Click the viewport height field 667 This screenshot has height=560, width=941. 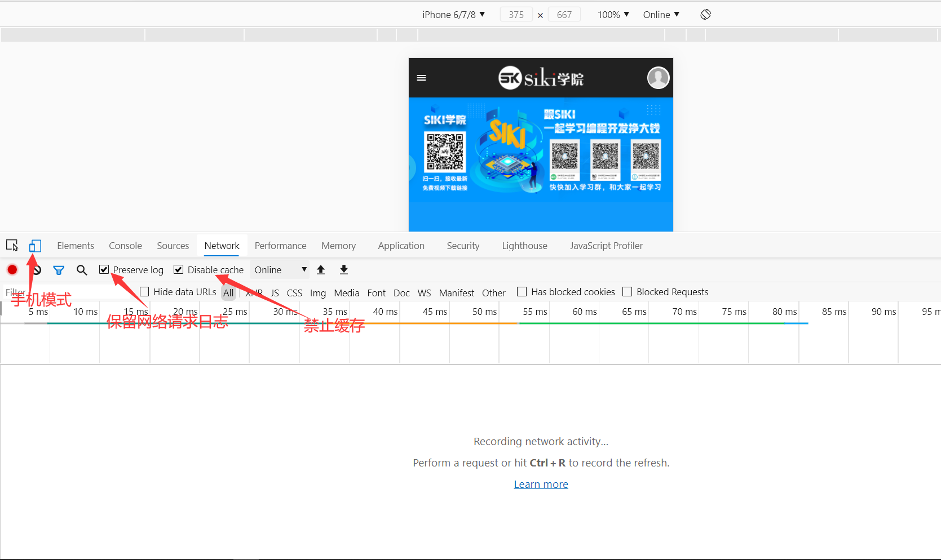pos(564,15)
